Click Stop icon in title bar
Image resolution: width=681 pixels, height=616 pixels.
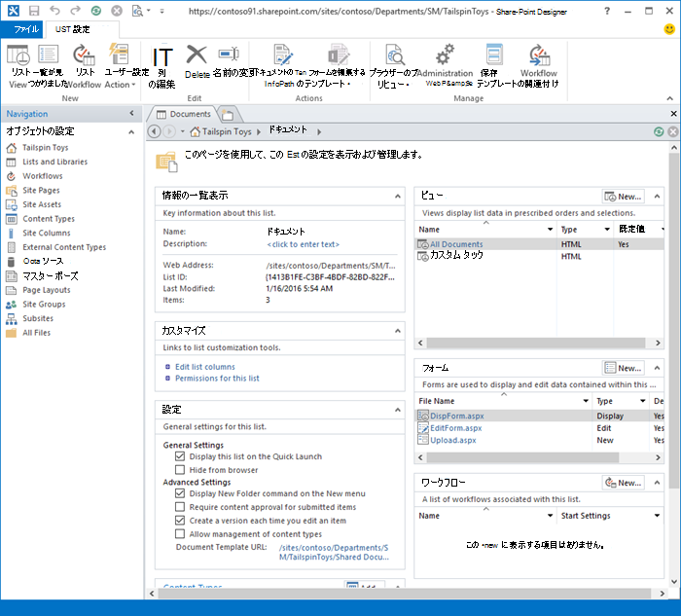(x=117, y=11)
